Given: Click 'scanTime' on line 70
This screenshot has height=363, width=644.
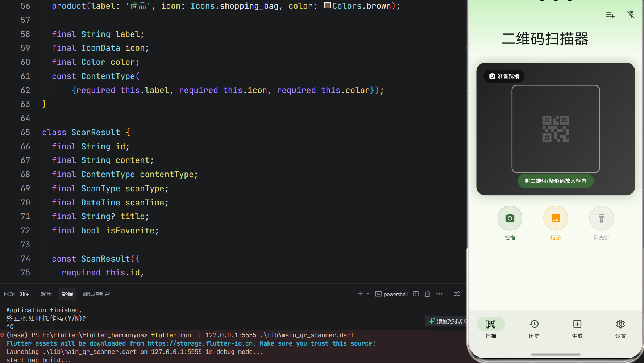Looking at the screenshot, I should click(x=145, y=203).
